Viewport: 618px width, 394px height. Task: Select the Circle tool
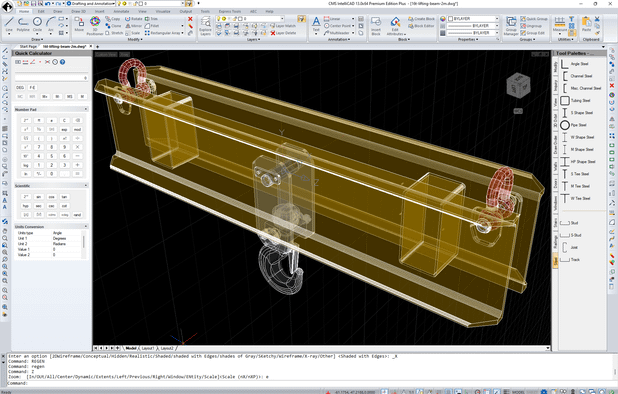pos(37,25)
